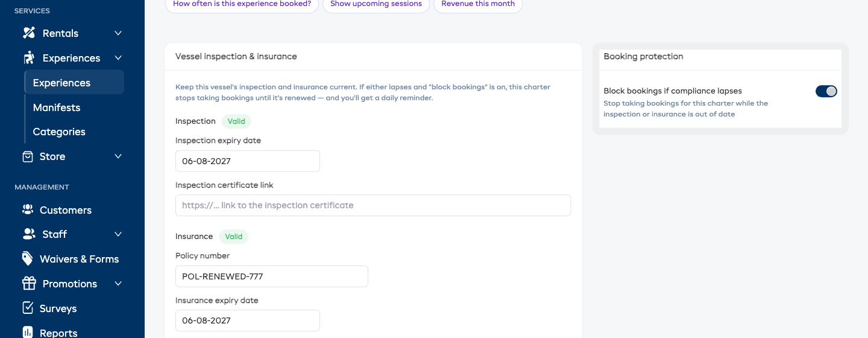
Task: Click the Customers group icon
Action: click(28, 210)
